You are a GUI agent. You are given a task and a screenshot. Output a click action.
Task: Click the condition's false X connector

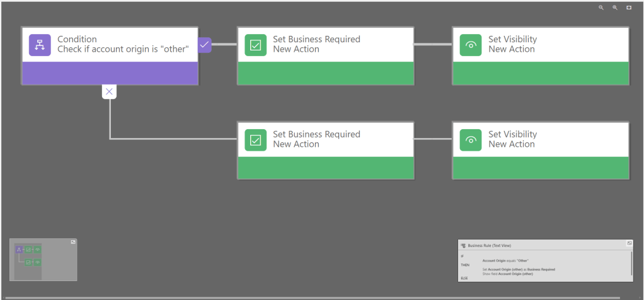coord(109,92)
